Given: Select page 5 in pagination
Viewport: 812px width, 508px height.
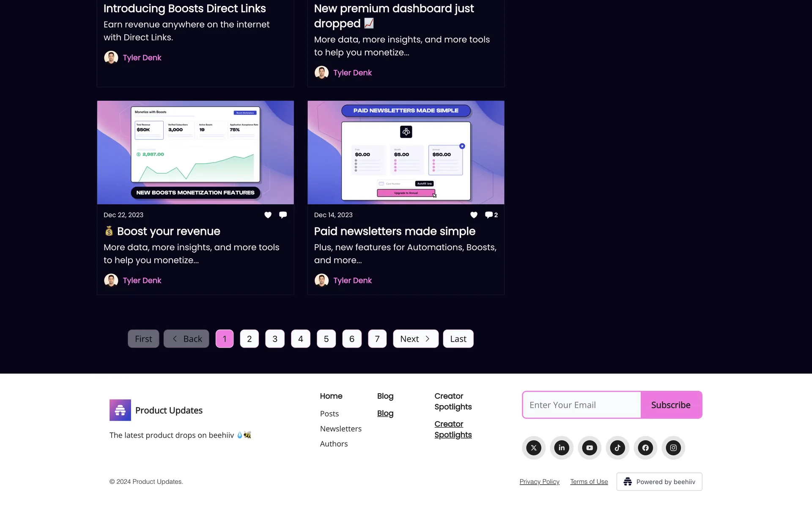Looking at the screenshot, I should coord(326,339).
